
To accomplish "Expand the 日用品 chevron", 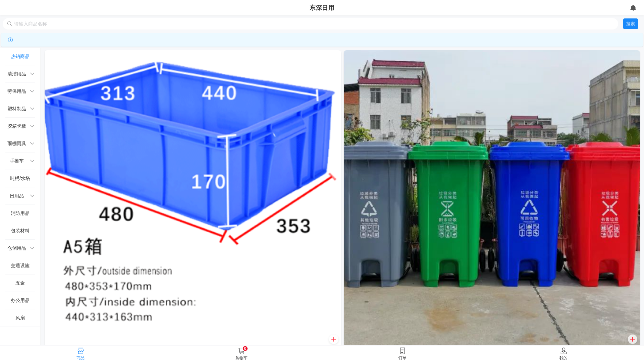I will 32,196.
